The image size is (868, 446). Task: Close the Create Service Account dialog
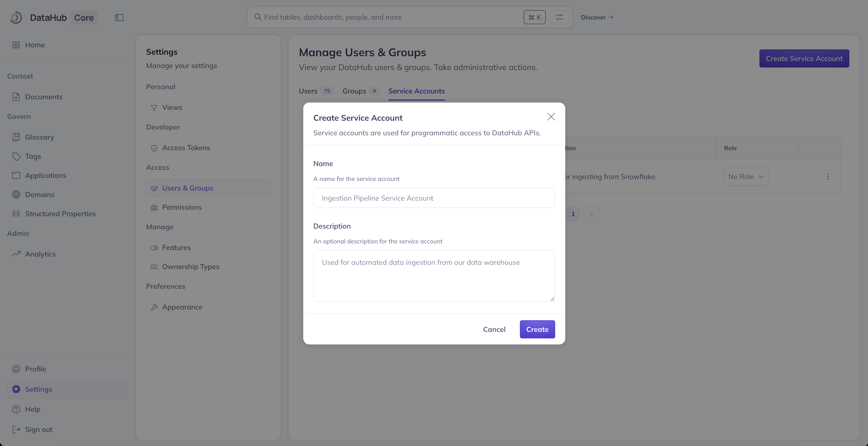[x=551, y=117]
